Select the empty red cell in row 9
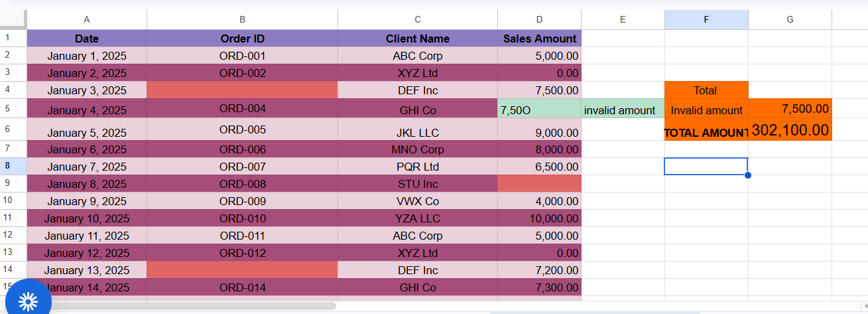The width and height of the screenshot is (868, 314). point(539,184)
